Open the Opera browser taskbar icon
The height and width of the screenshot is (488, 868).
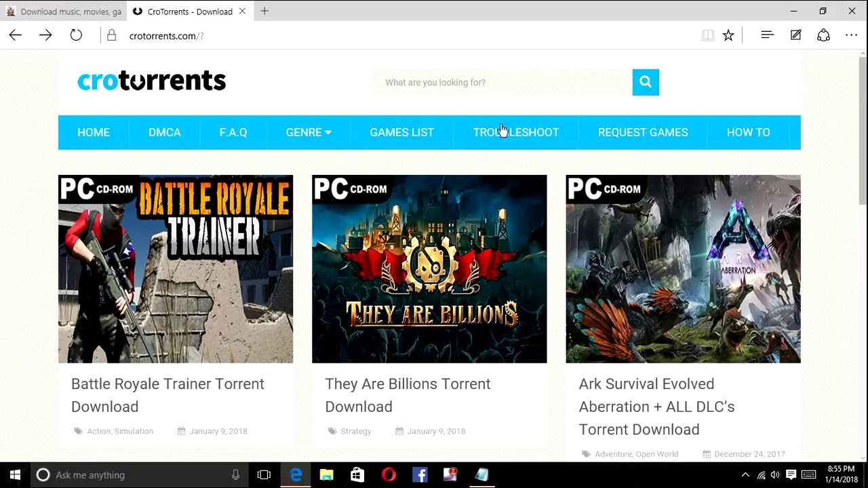[x=389, y=474]
